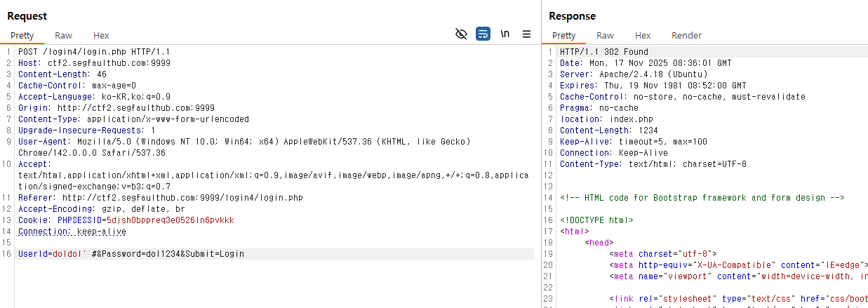Click the HTTP/1.1 302 Found status line
The image size is (868, 308).
(603, 52)
